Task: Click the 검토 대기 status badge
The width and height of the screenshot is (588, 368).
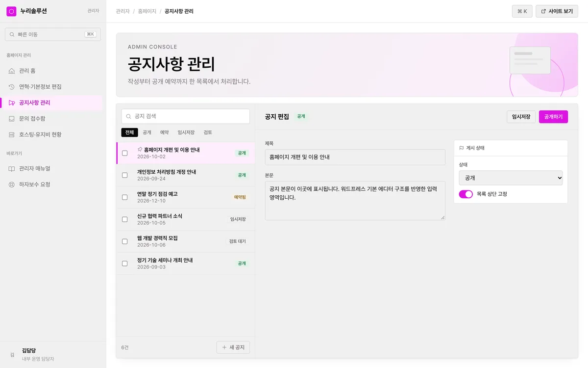Action: coord(238,241)
